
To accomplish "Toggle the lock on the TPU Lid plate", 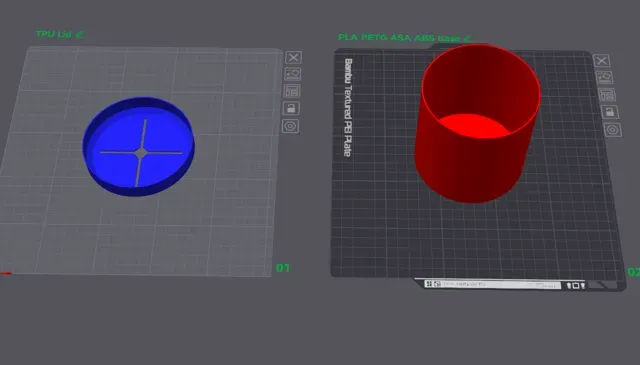I will 291,108.
